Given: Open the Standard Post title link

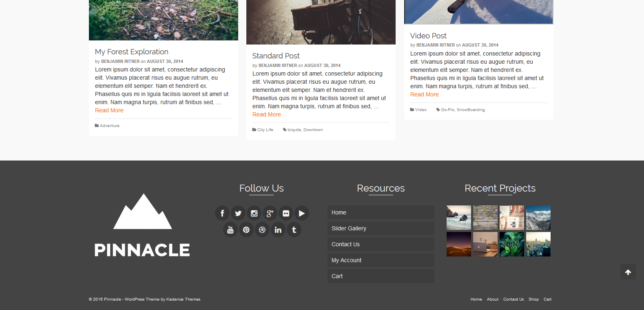Looking at the screenshot, I should 276,56.
